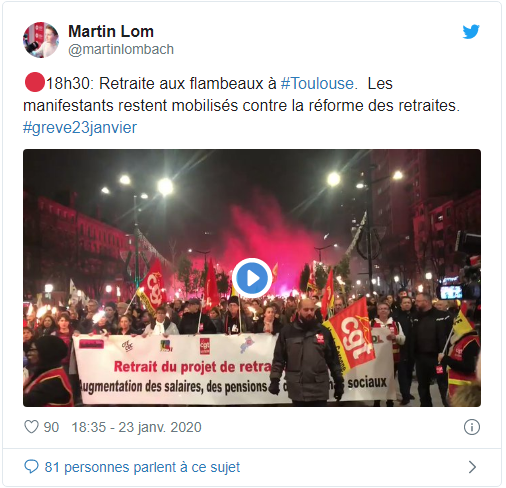
Task: Click the tweet text about réforme des retraites
Action: tap(241, 105)
